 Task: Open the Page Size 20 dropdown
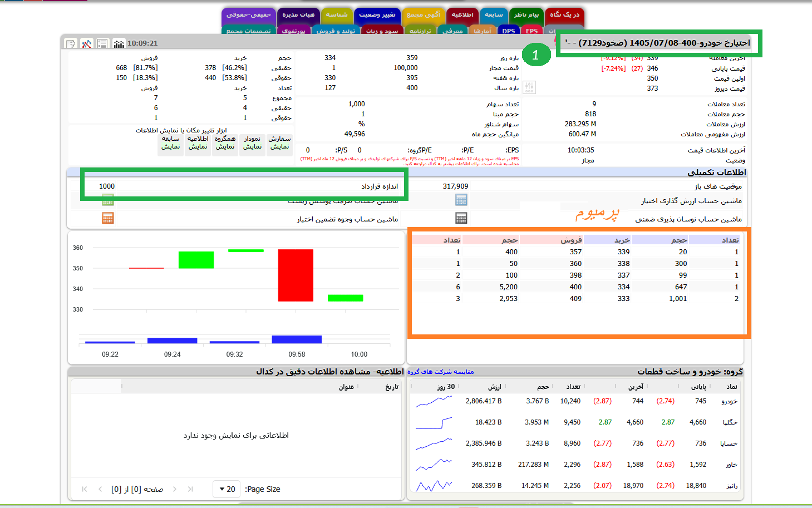(x=227, y=489)
